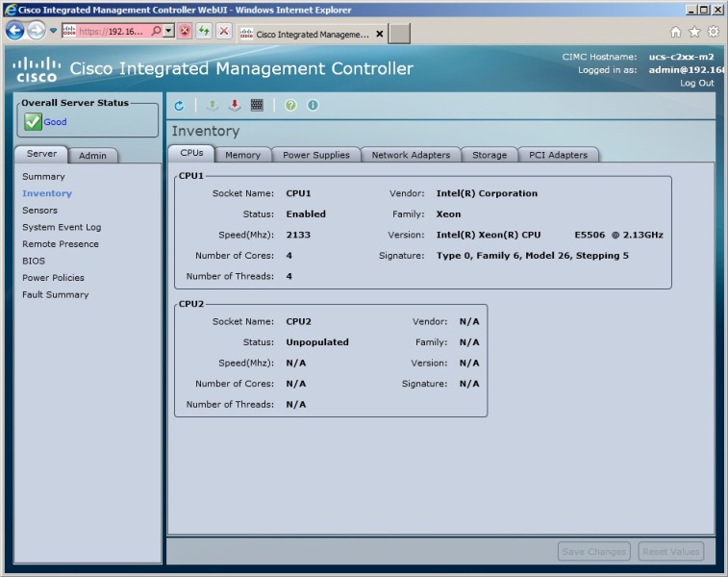The height and width of the screenshot is (577, 728).
Task: Select the CPUs tab
Action: (191, 153)
